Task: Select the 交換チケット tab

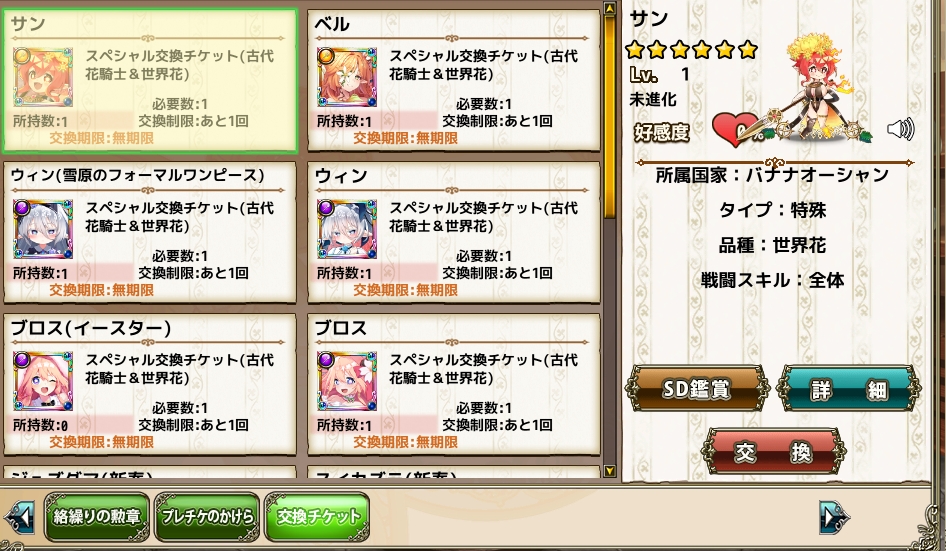Action: 317,517
